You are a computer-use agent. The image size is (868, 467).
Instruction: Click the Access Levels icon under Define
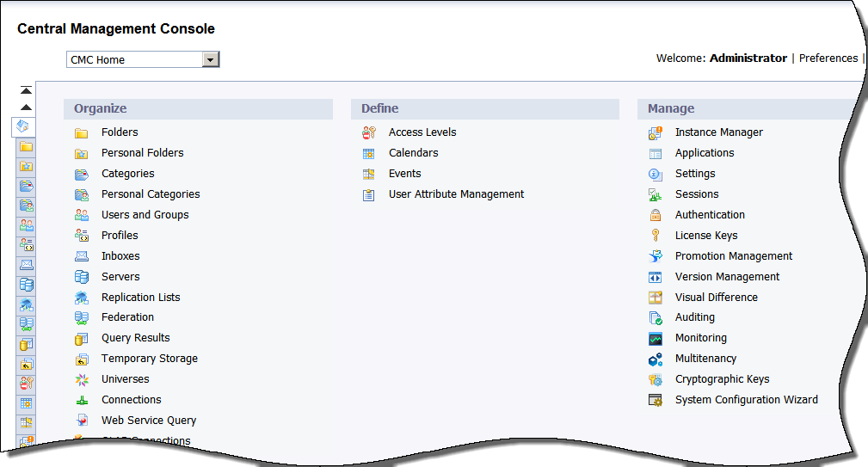click(x=369, y=132)
